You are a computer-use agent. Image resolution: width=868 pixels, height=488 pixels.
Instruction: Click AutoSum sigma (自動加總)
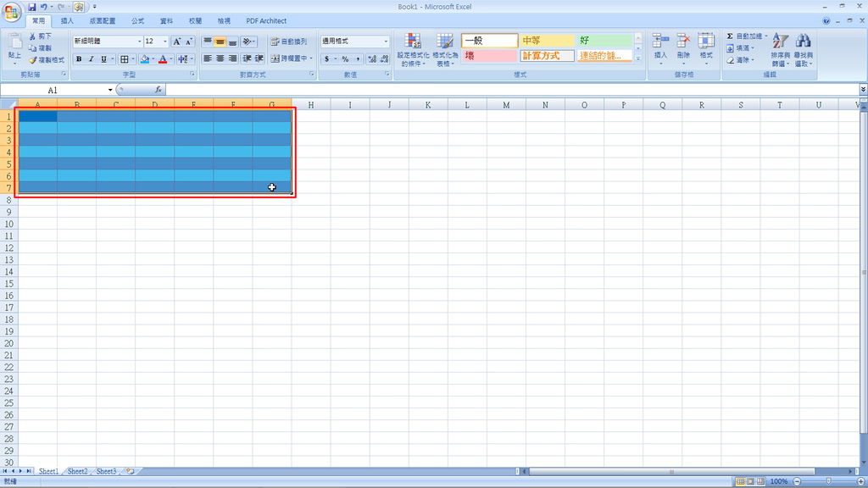point(730,36)
